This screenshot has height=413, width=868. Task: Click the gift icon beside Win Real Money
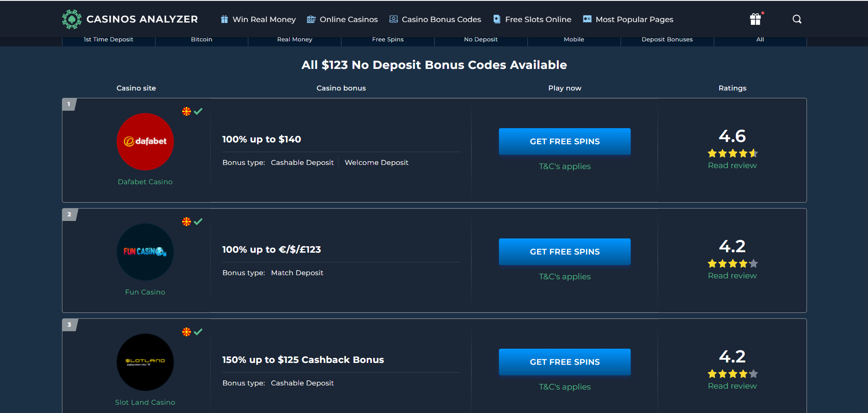coord(224,19)
